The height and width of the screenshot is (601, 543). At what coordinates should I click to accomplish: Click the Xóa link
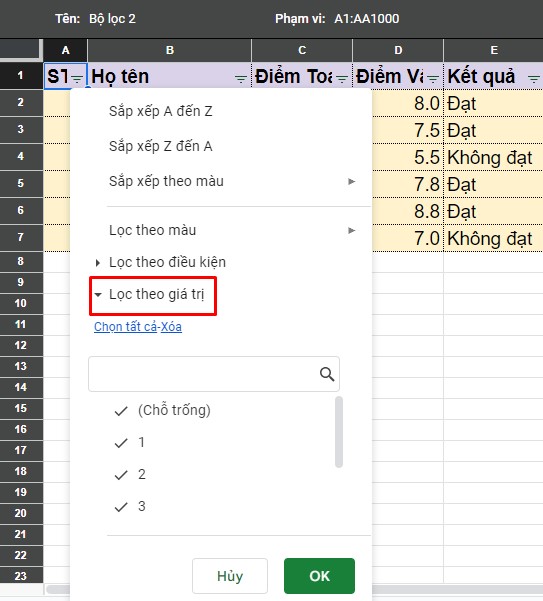pos(171,327)
